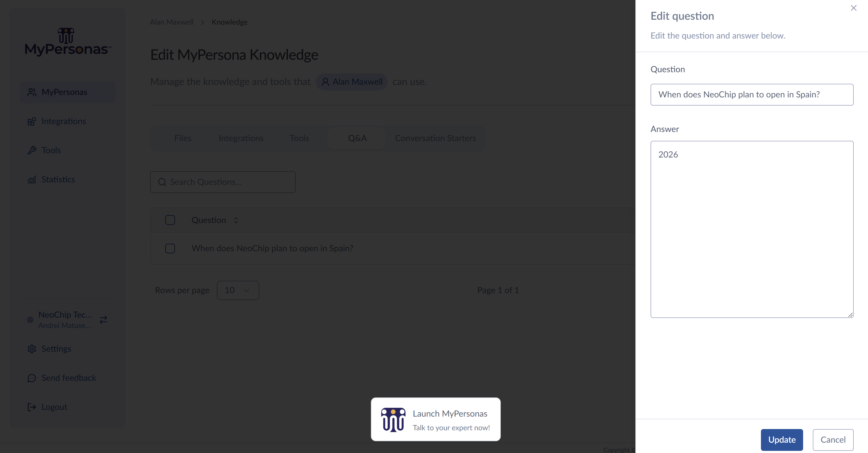Click Launch MyPersonas widget text

(x=450, y=414)
